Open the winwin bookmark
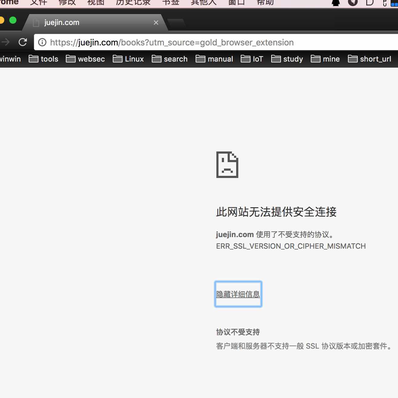Image resolution: width=398 pixels, height=398 pixels. coord(10,59)
